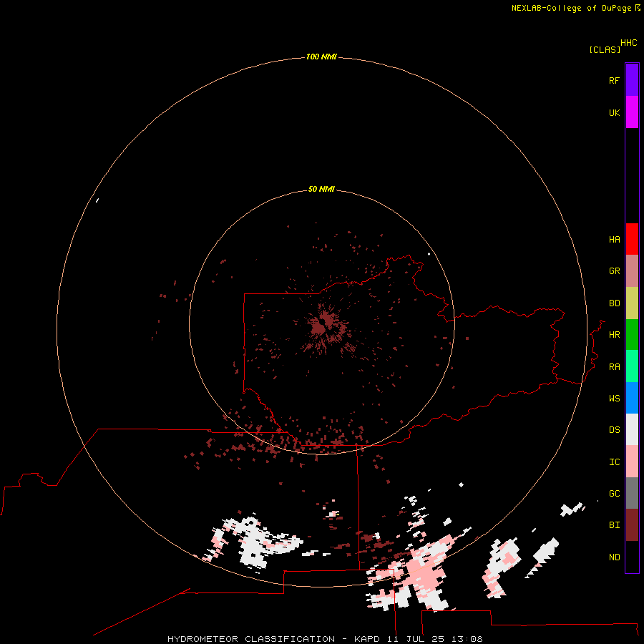Click the RF legend text
Viewport: 644px width, 644px height.
[x=614, y=80]
